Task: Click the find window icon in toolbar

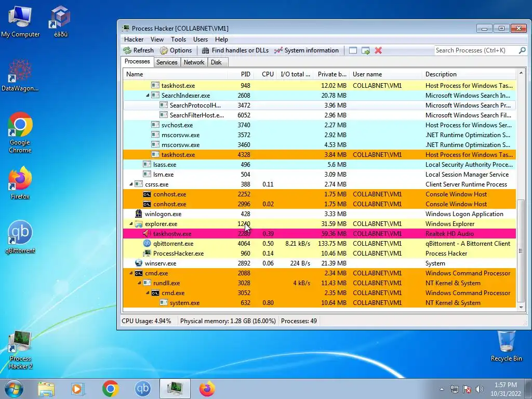Action: click(x=353, y=50)
